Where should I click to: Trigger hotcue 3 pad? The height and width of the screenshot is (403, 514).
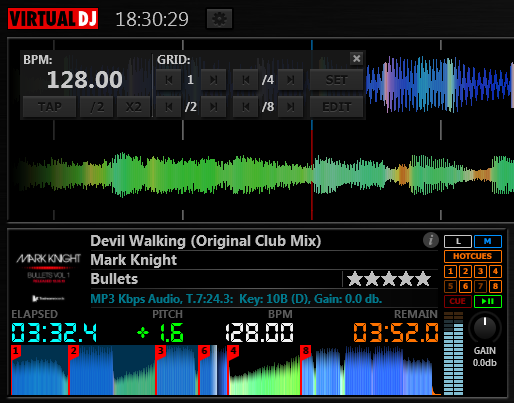(480, 271)
